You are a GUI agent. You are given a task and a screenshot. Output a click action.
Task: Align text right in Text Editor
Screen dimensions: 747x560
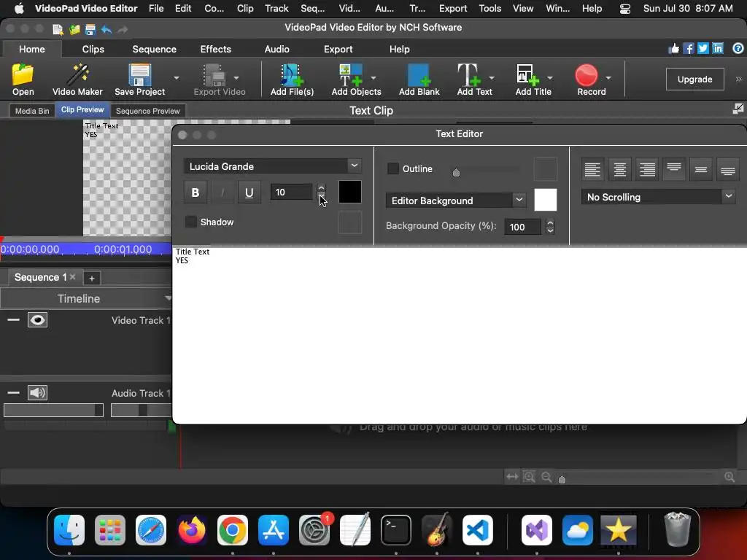(647, 169)
